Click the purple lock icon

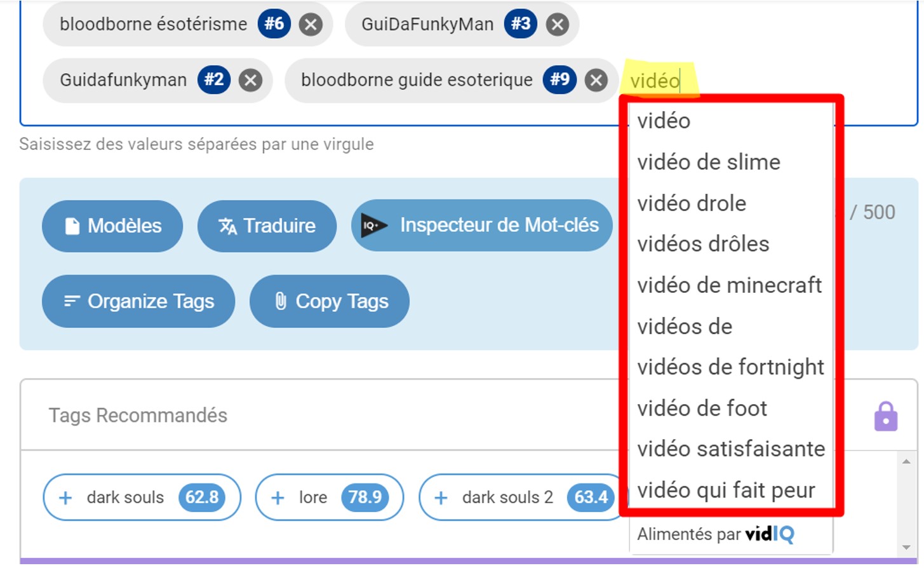886,416
